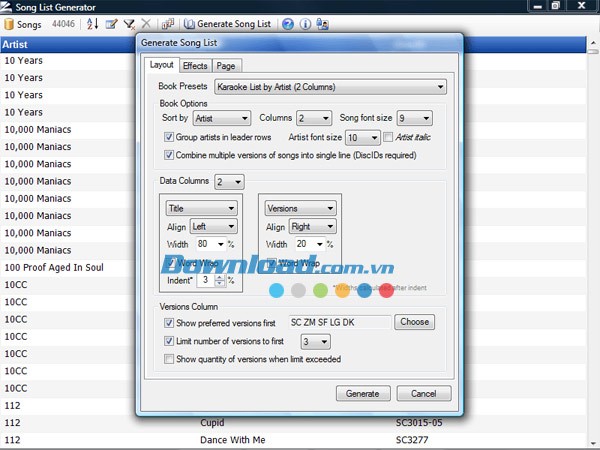Click the A-Z sort icon
The width and height of the screenshot is (600, 450).
tap(92, 23)
